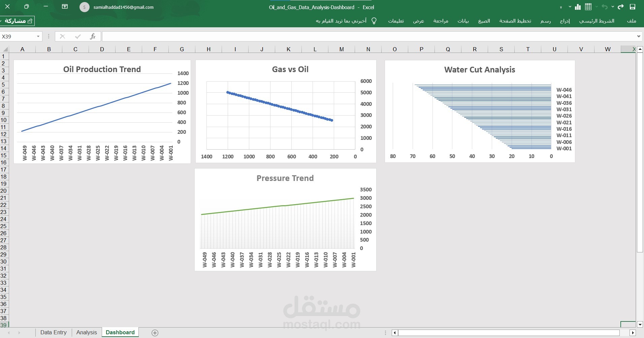The height and width of the screenshot is (338, 644).
Task: Click the Save floppy-disk icon
Action: pyautogui.click(x=633, y=7)
